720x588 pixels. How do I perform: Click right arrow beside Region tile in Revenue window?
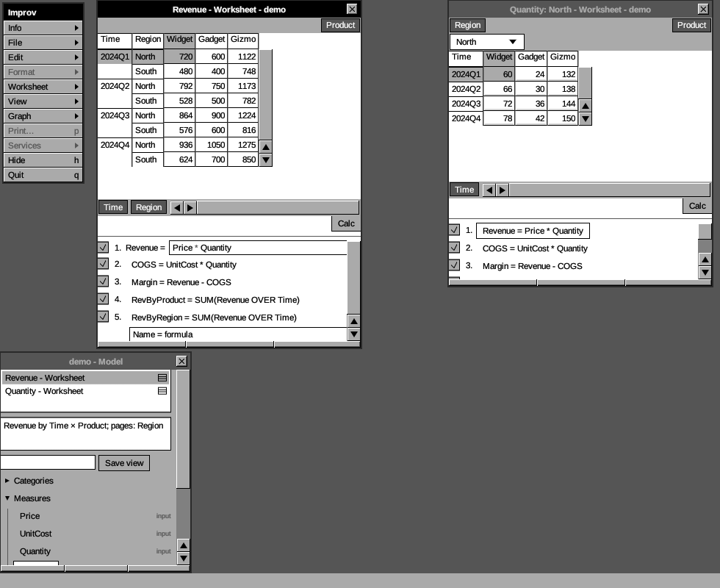(190, 207)
